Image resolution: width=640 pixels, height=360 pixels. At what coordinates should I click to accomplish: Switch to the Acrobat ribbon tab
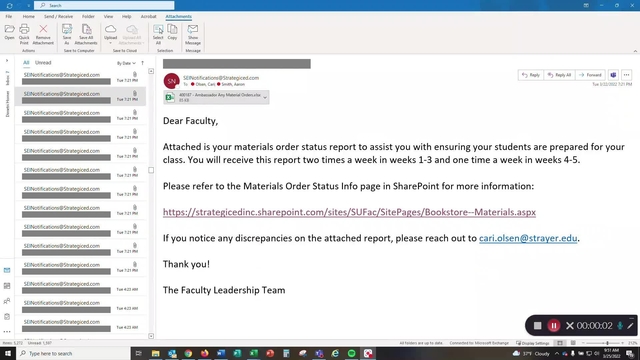148,16
